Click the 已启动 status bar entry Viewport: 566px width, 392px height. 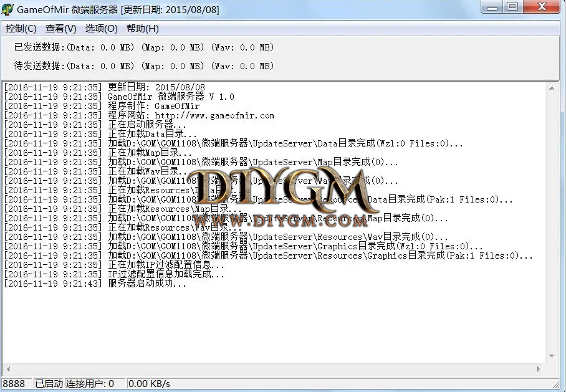[49, 384]
